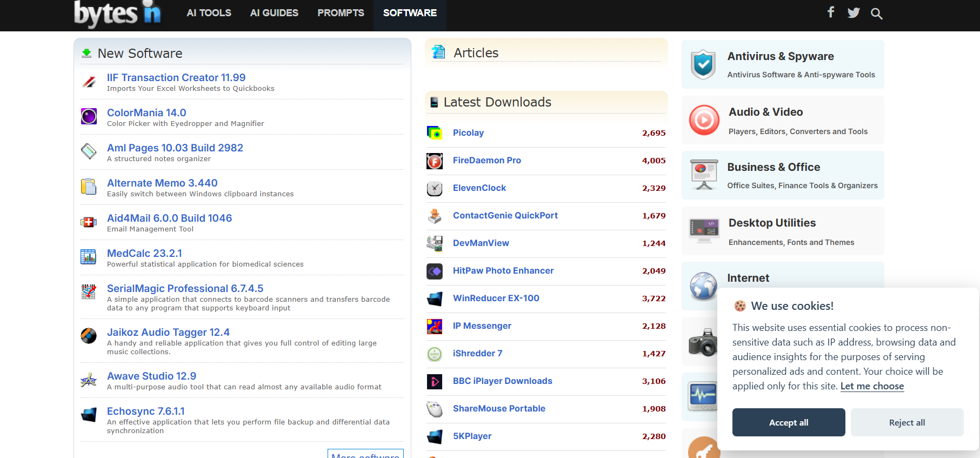Open the Picolay download link
Screen dimensions: 980x458
pyautogui.click(x=468, y=132)
